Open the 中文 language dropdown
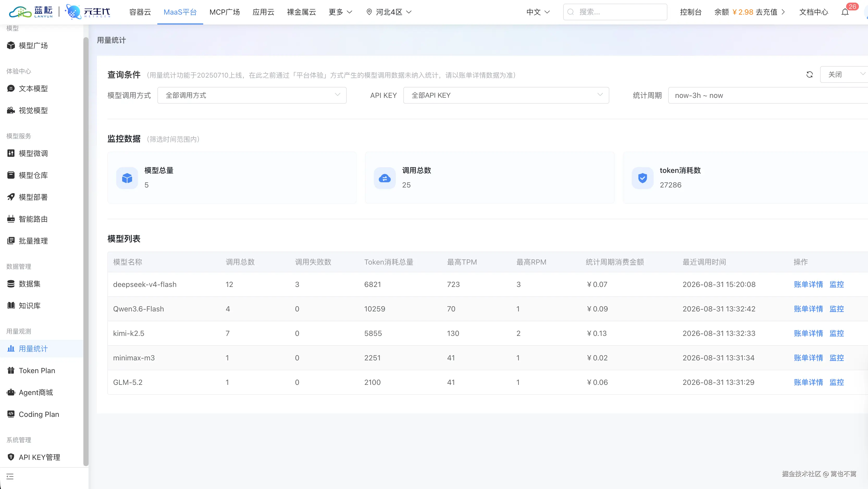Viewport: 868px width, 489px height. pos(538,12)
